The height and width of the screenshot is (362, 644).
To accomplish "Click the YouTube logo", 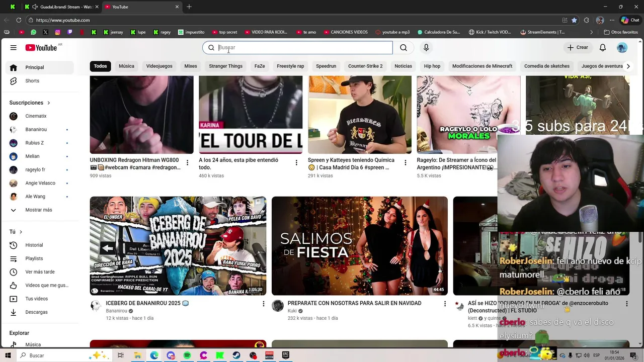I will (x=41, y=47).
